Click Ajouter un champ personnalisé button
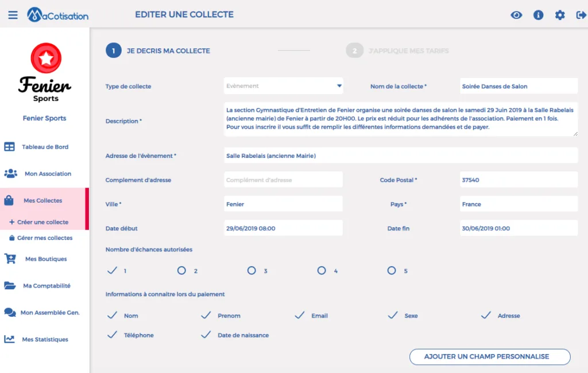This screenshot has width=588, height=373. [490, 356]
